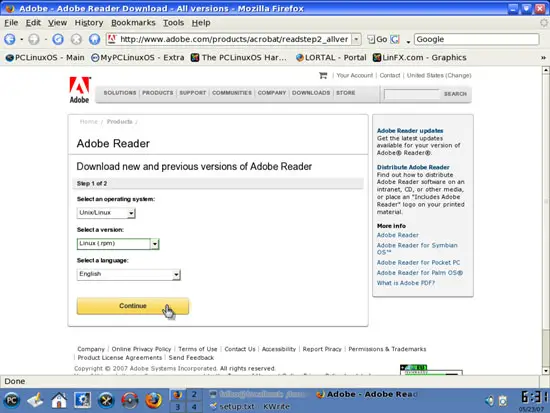The image size is (550, 413).
Task: Open the View menu
Action: coord(58,23)
